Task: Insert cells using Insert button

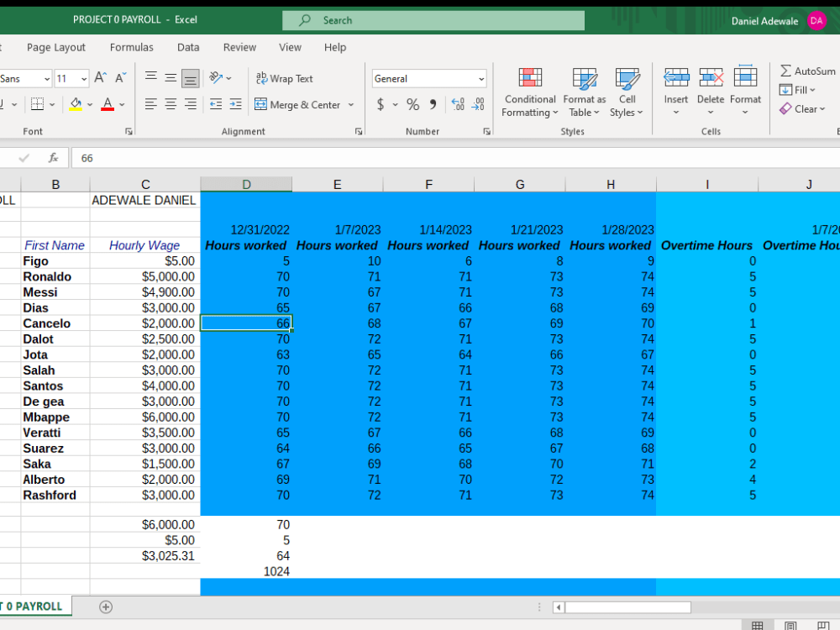Action: coord(676,92)
